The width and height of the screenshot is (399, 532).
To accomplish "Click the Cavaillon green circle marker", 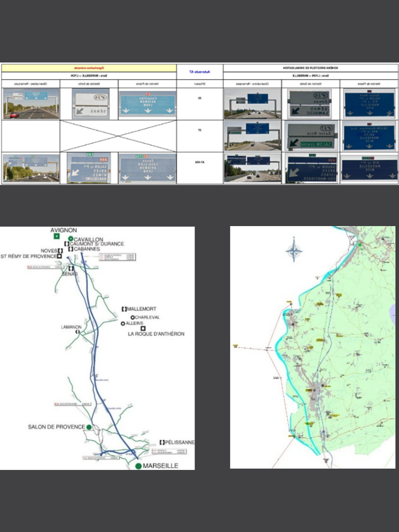I will pyautogui.click(x=70, y=239).
